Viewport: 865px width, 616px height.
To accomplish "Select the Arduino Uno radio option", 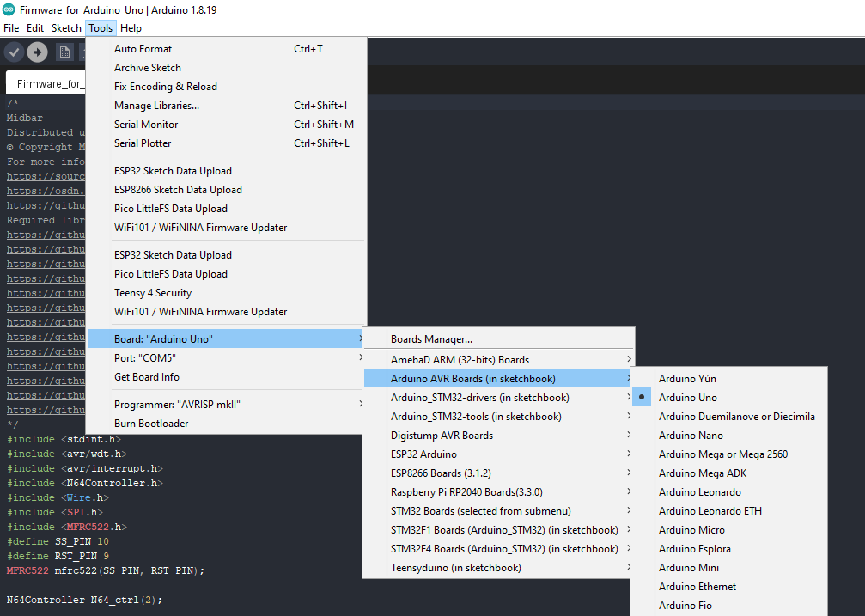I will tap(728, 398).
